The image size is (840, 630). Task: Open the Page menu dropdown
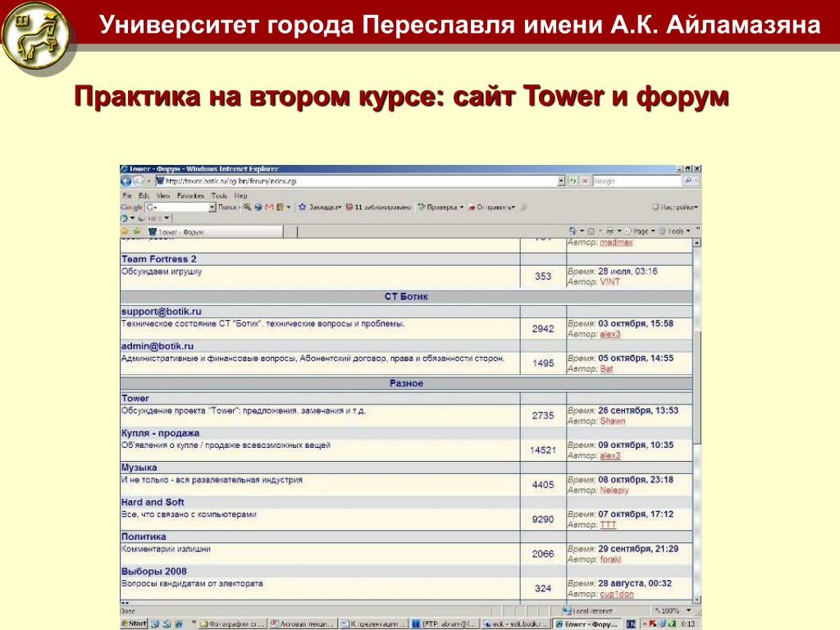coord(641,231)
